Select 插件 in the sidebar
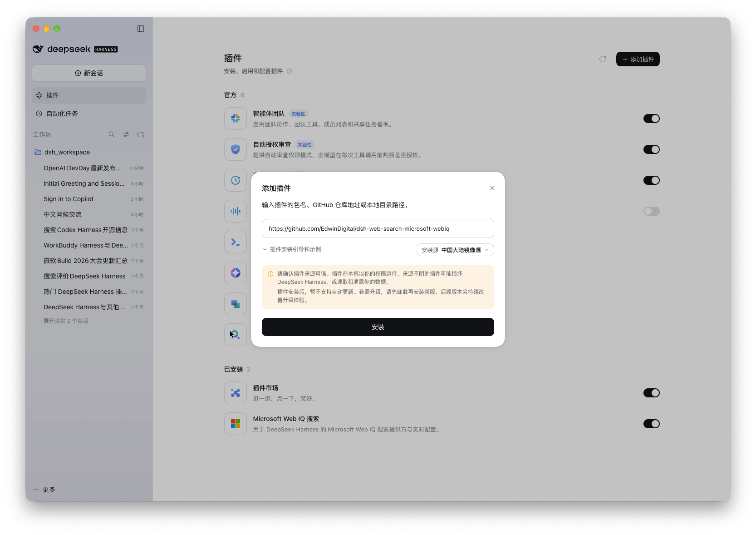Image resolution: width=756 pixels, height=535 pixels. [x=89, y=95]
